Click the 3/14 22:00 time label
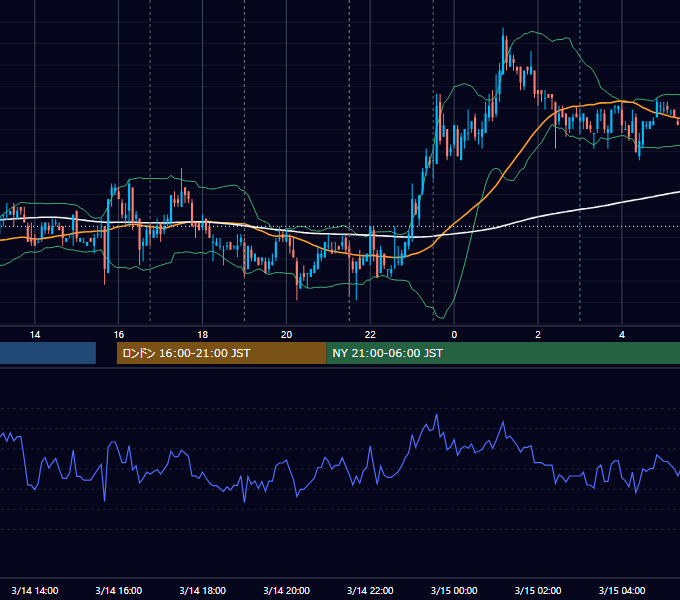Image resolution: width=680 pixels, height=600 pixels. point(370,590)
